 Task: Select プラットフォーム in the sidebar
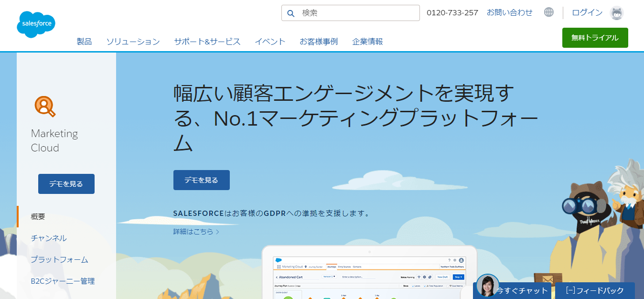[59, 259]
